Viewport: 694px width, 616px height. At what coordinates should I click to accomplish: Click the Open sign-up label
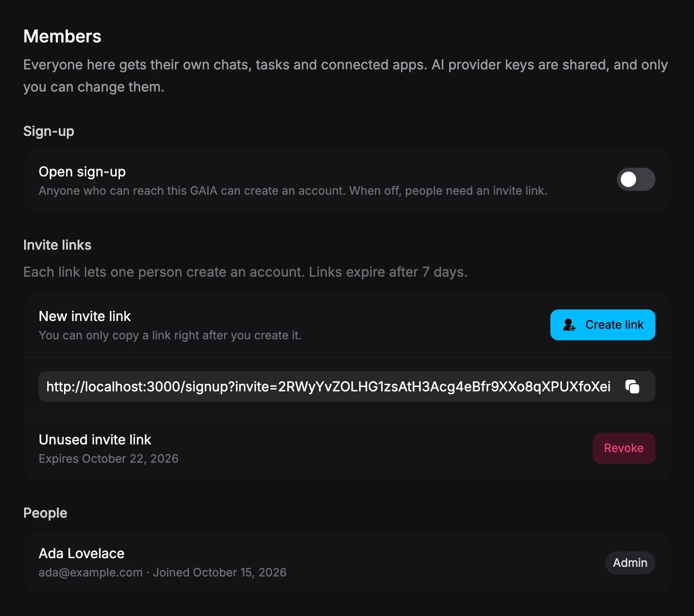pos(82,172)
